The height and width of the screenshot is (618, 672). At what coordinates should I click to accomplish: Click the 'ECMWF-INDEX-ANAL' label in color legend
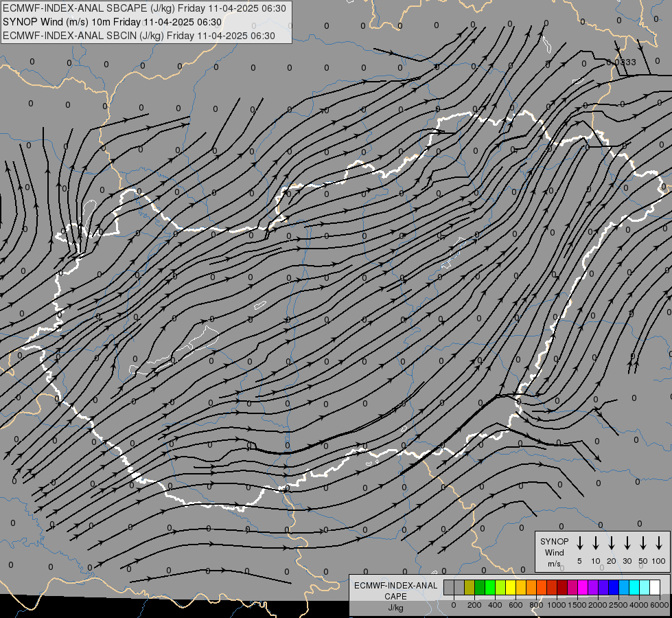tap(395, 586)
